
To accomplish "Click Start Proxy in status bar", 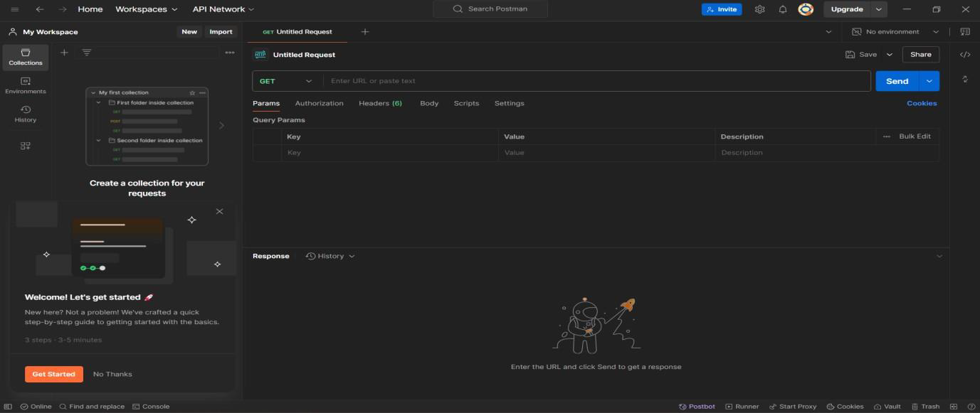I will [x=793, y=407].
